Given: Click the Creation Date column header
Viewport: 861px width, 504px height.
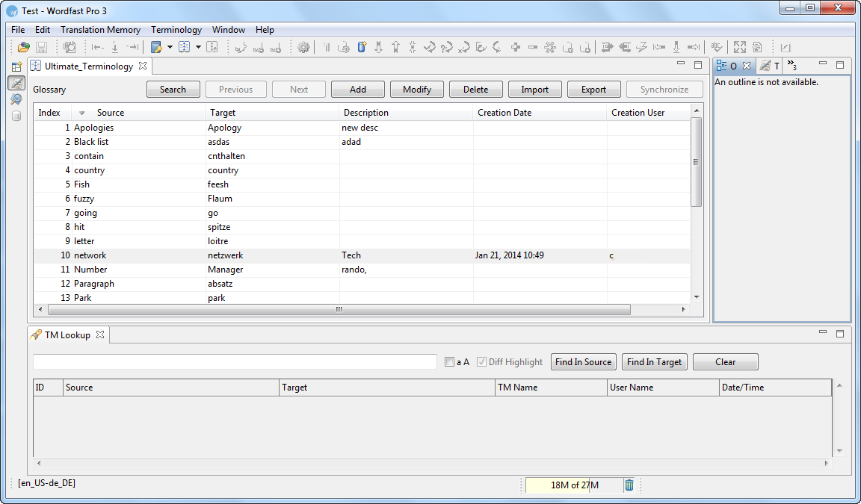Looking at the screenshot, I should [x=540, y=113].
